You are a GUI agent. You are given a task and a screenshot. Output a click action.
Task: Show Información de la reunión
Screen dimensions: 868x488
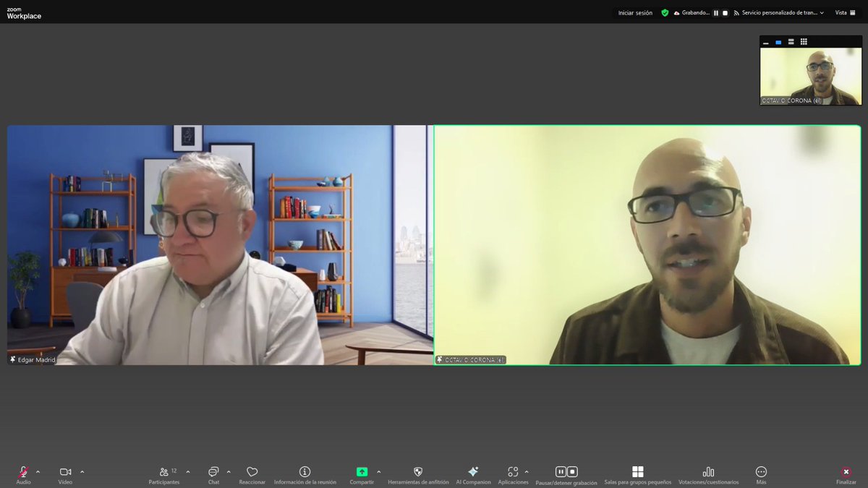coord(305,474)
